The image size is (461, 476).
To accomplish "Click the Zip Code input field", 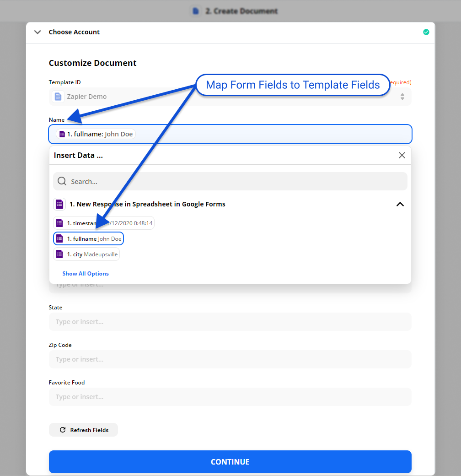I will tap(230, 359).
